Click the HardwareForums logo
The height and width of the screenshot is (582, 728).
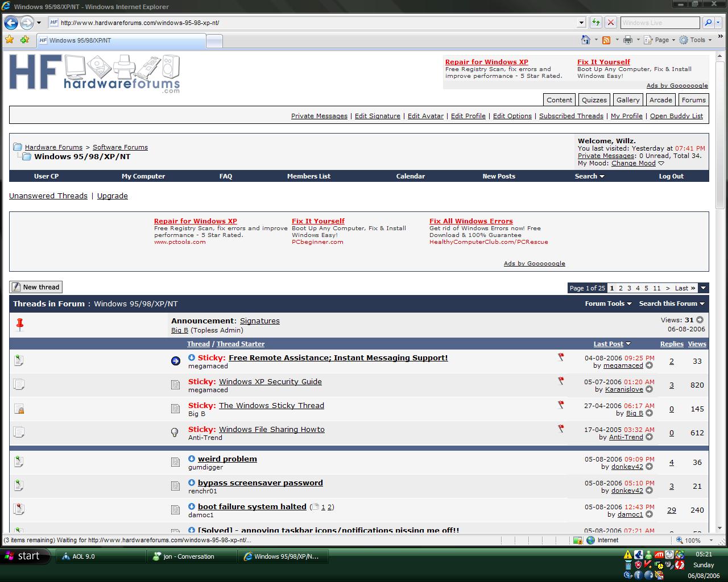coord(94,73)
